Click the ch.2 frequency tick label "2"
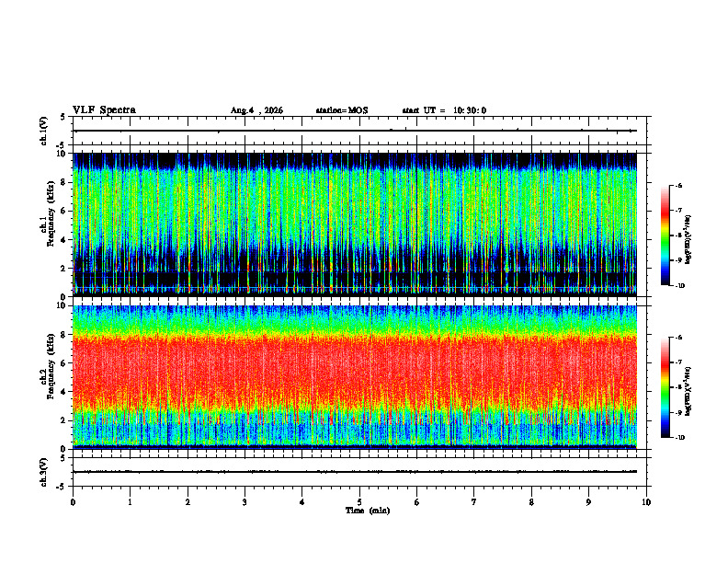This screenshot has height=563, width=728. [x=64, y=420]
